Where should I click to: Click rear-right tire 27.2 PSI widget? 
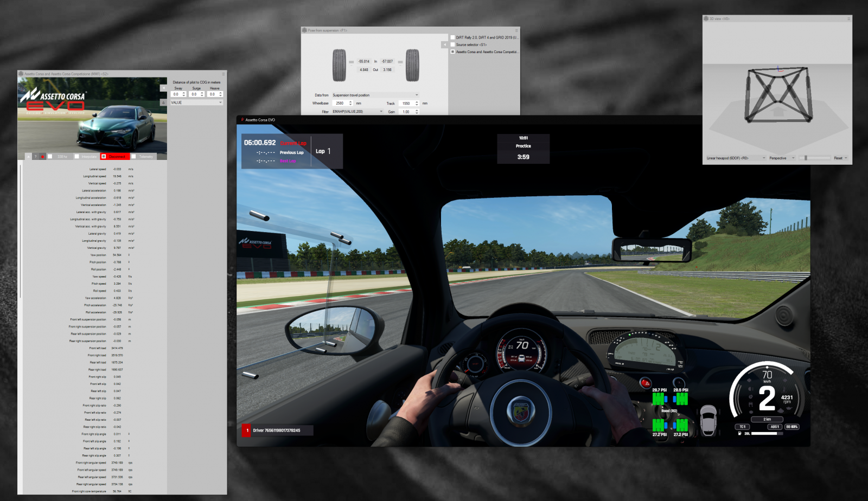tap(681, 427)
